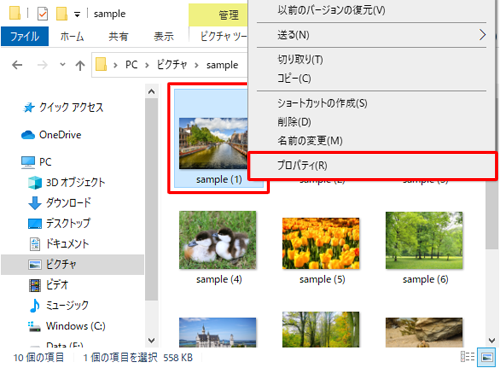Select the sample (4) ducklings thumbnail
This screenshot has width=500, height=368.
click(x=218, y=240)
